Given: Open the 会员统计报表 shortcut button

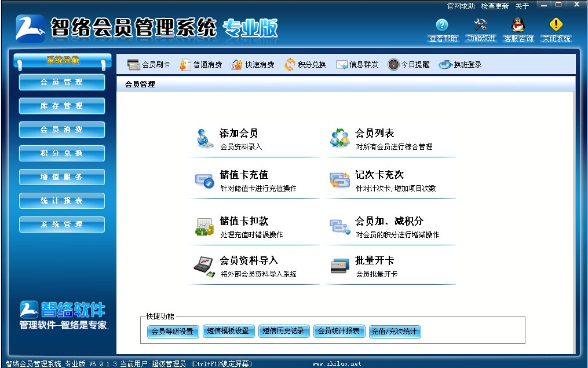Looking at the screenshot, I should [x=339, y=332].
